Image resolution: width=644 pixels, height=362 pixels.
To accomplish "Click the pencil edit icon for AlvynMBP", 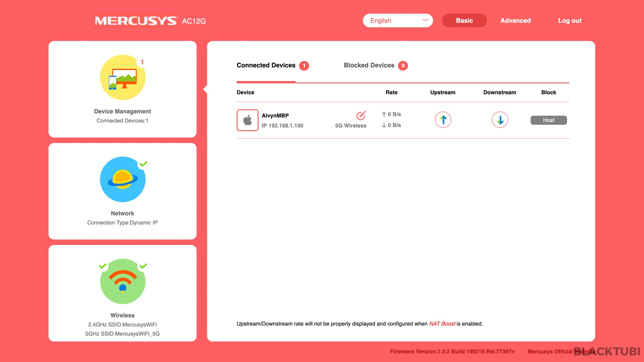I will pos(361,116).
